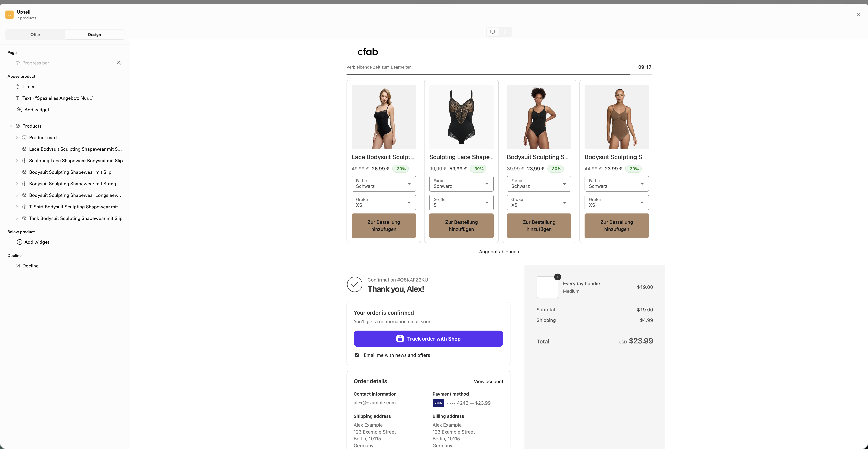868x449 pixels.
Task: Click the T-Shirt Bodysuit product icon
Action: point(24,207)
